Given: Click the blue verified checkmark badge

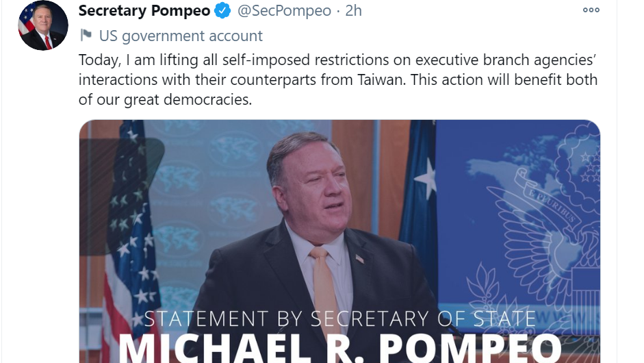Looking at the screenshot, I should (223, 10).
